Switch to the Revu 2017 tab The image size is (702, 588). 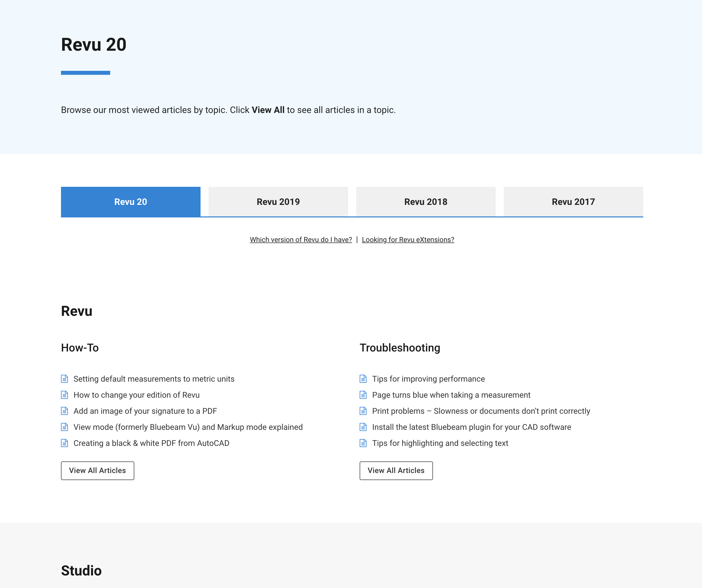pyautogui.click(x=573, y=202)
